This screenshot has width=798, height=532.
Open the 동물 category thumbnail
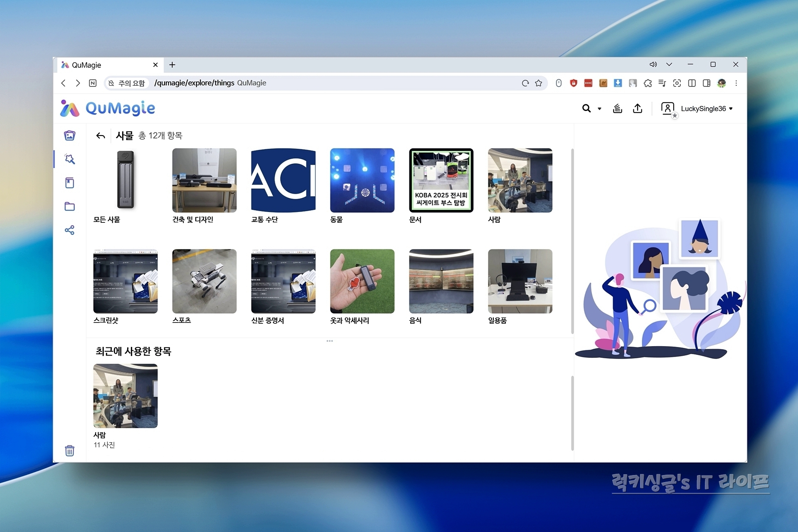coord(362,180)
